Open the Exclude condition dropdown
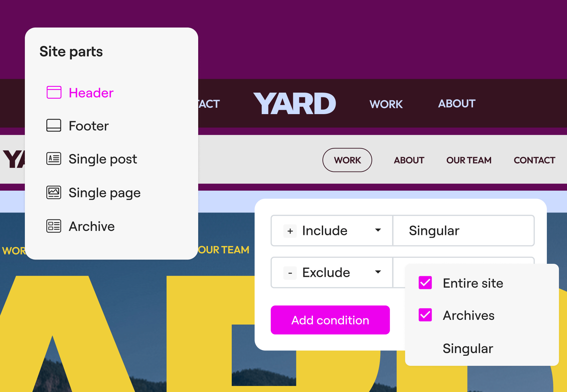The image size is (567, 392). click(378, 273)
